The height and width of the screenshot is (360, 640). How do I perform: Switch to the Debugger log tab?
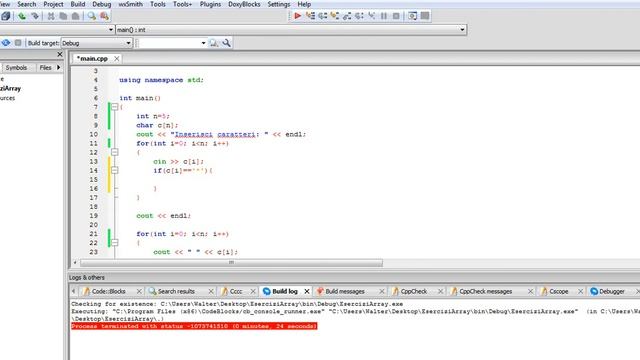tap(611, 291)
